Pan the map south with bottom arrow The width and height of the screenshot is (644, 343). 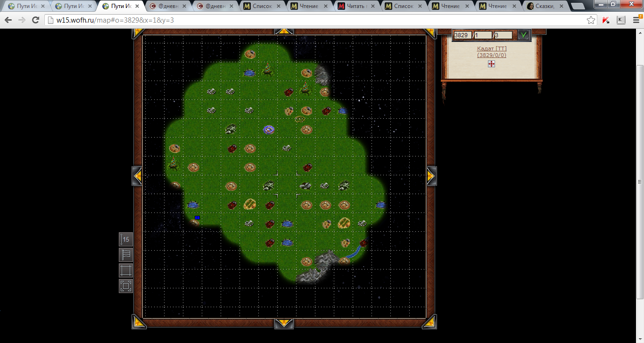284,324
